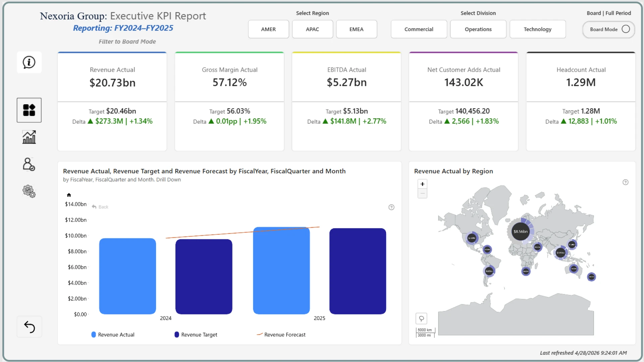Drill into the 2025 Revenue Actual bar
Viewport: 644px width, 362px height.
(x=281, y=271)
